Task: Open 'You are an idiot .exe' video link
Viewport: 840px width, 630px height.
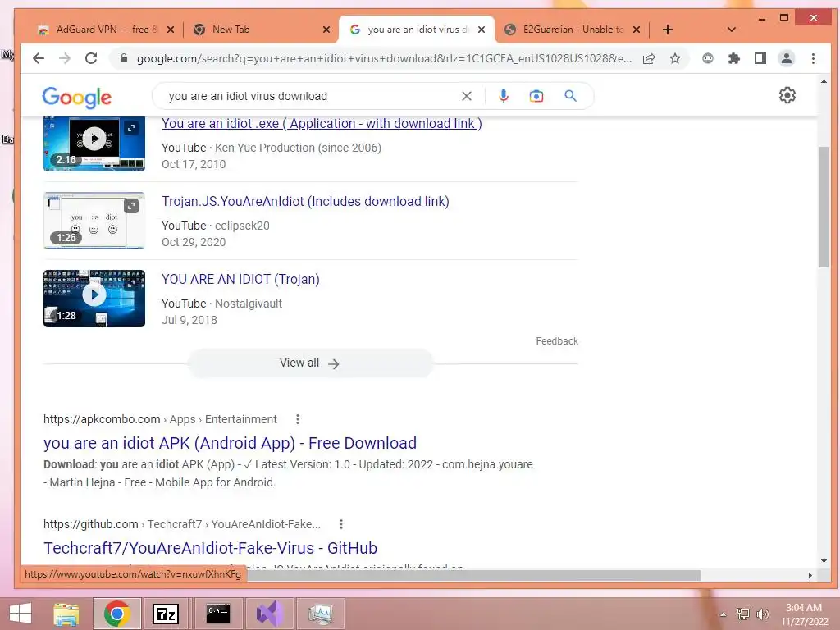Action: [x=322, y=123]
